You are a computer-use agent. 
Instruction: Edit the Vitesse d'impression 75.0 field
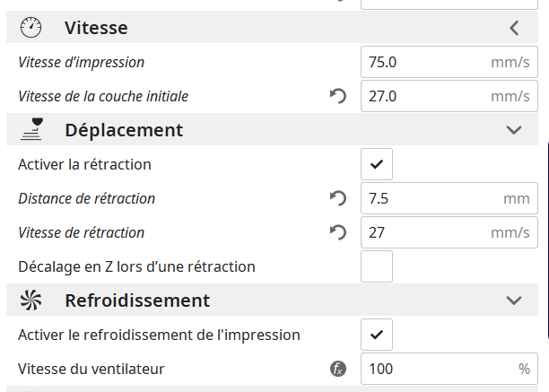coord(449,62)
